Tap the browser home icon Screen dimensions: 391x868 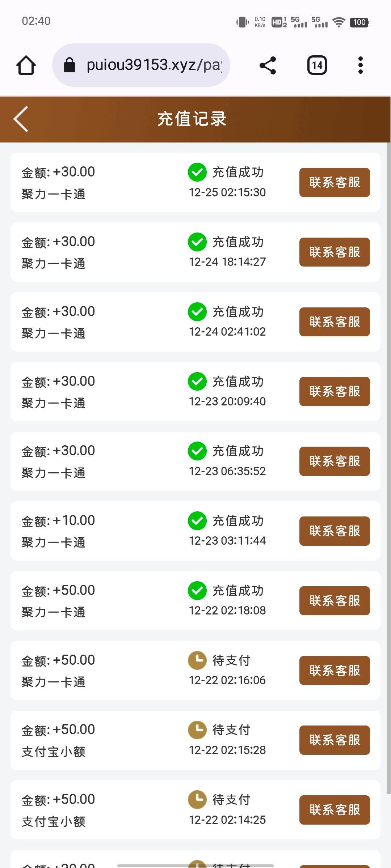click(26, 65)
